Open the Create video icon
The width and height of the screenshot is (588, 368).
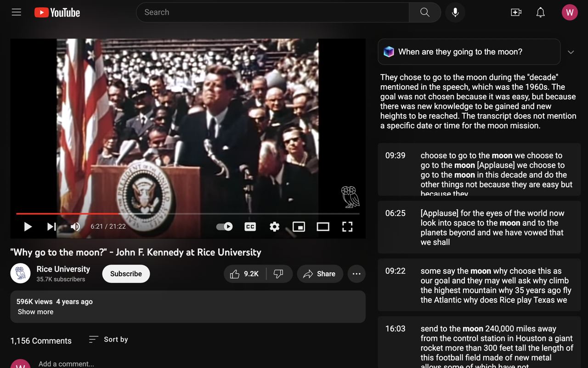pyautogui.click(x=516, y=12)
